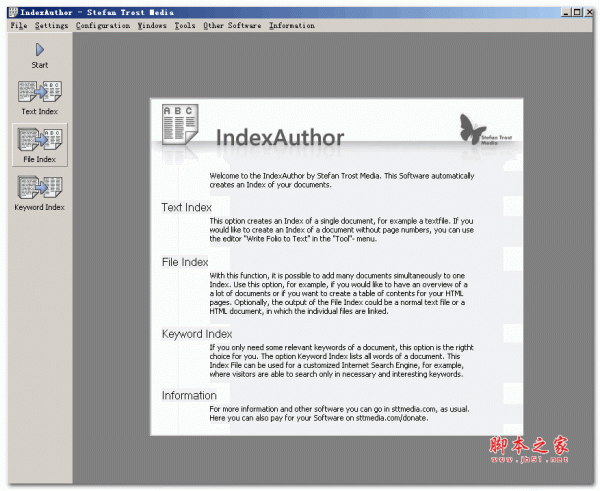Open the Settings menu
Viewport: 600px width, 491px height.
[x=51, y=26]
